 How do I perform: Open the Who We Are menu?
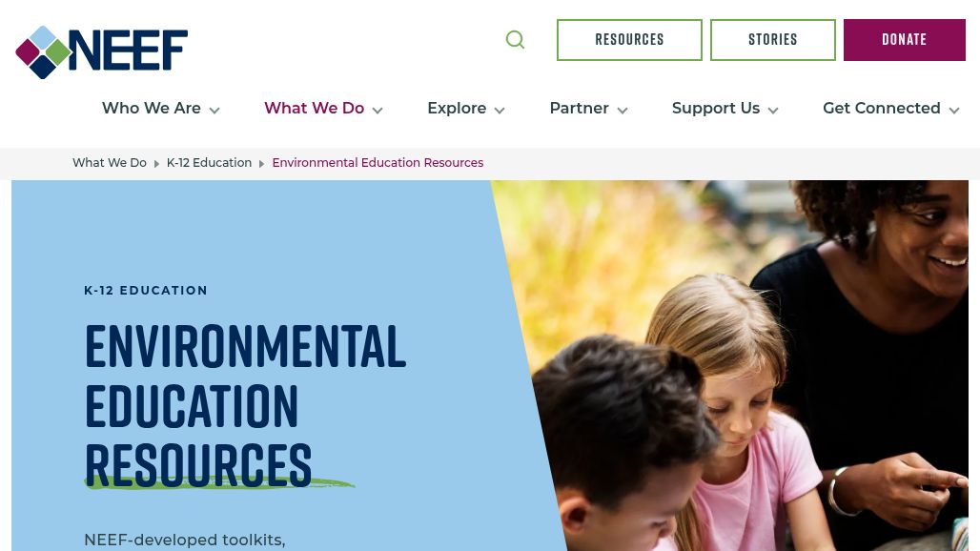(152, 108)
